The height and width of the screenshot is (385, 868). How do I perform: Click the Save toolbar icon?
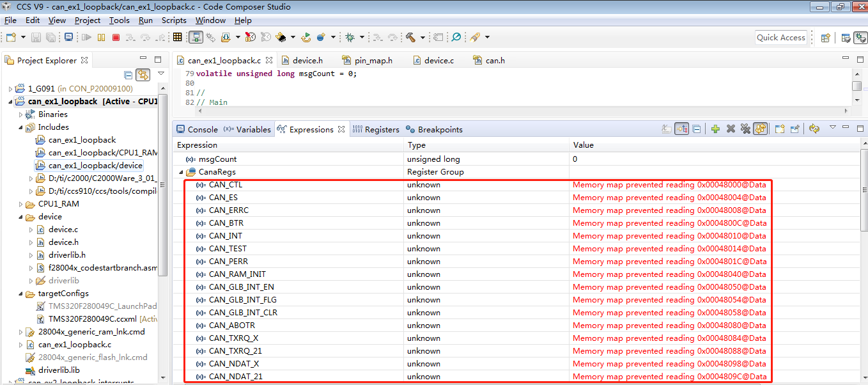36,37
